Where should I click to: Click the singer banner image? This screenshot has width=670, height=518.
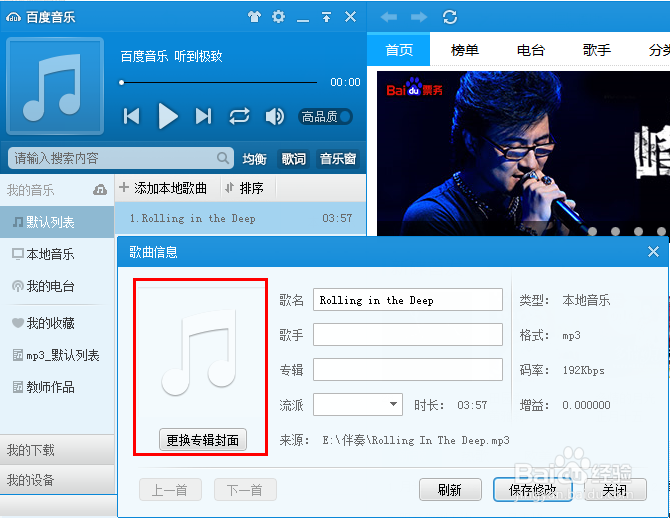523,153
